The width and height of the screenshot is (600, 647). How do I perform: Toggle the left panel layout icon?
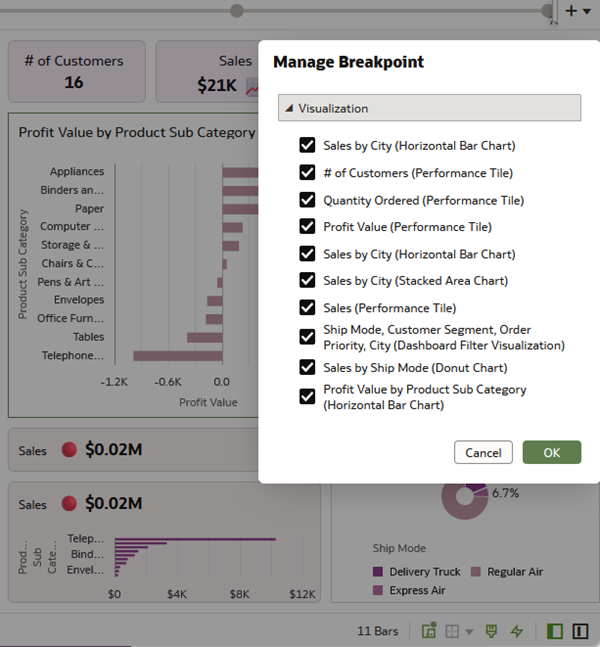(555, 631)
